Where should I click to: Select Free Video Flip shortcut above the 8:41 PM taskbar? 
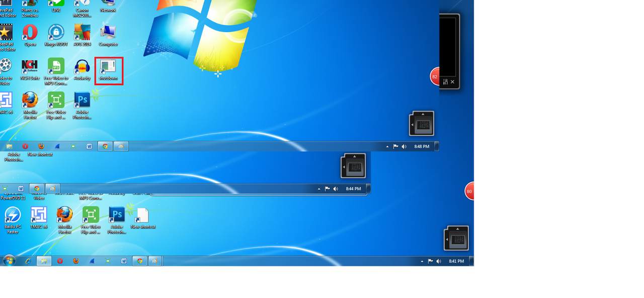pyautogui.click(x=91, y=220)
